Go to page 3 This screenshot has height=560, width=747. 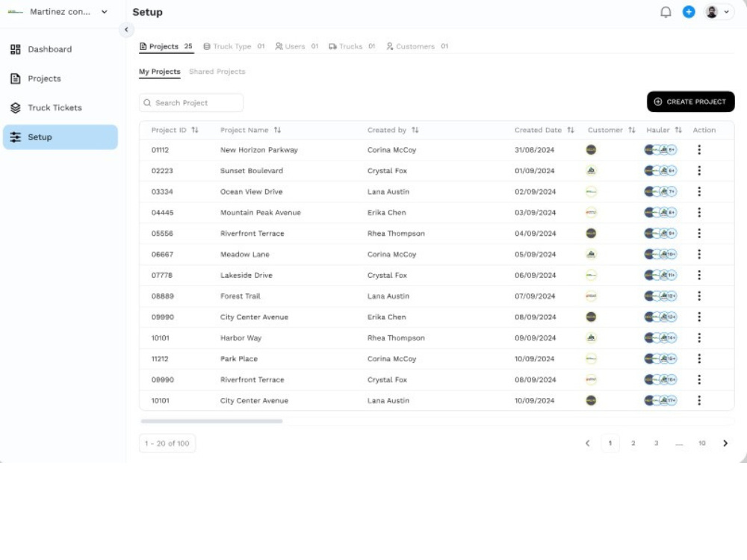[x=656, y=444]
